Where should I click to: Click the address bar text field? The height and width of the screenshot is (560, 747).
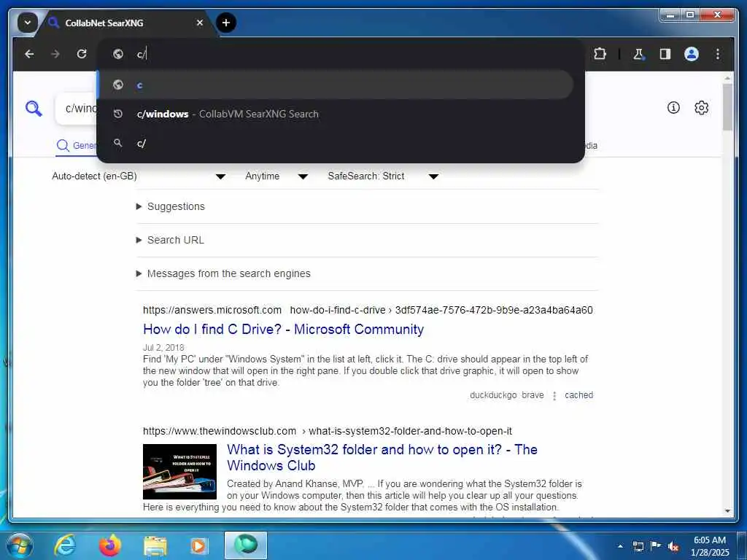pyautogui.click(x=341, y=54)
